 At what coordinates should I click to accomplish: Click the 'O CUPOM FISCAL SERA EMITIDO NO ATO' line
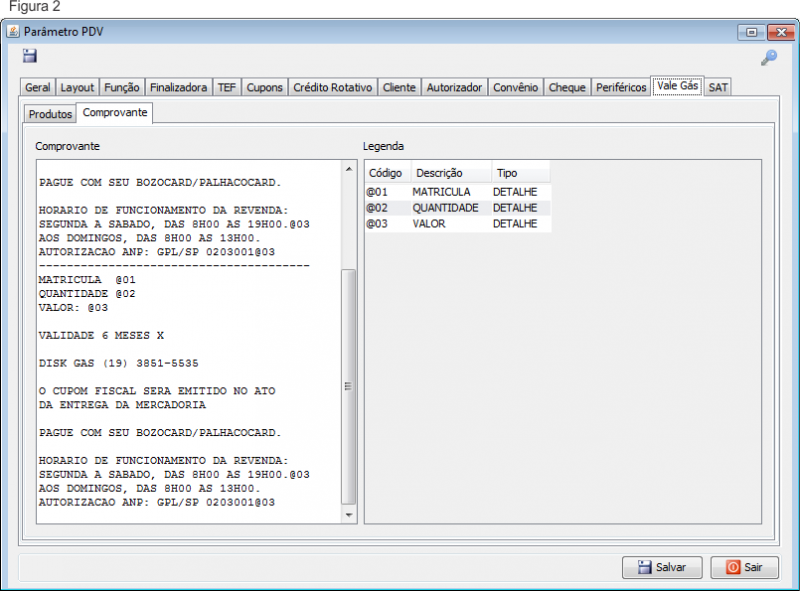click(x=157, y=391)
